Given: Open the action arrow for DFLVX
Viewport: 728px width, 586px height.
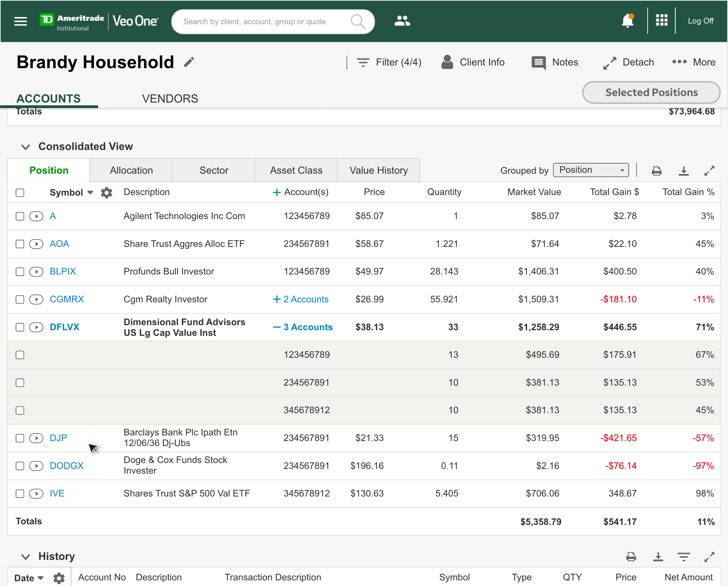Looking at the screenshot, I should [x=36, y=327].
